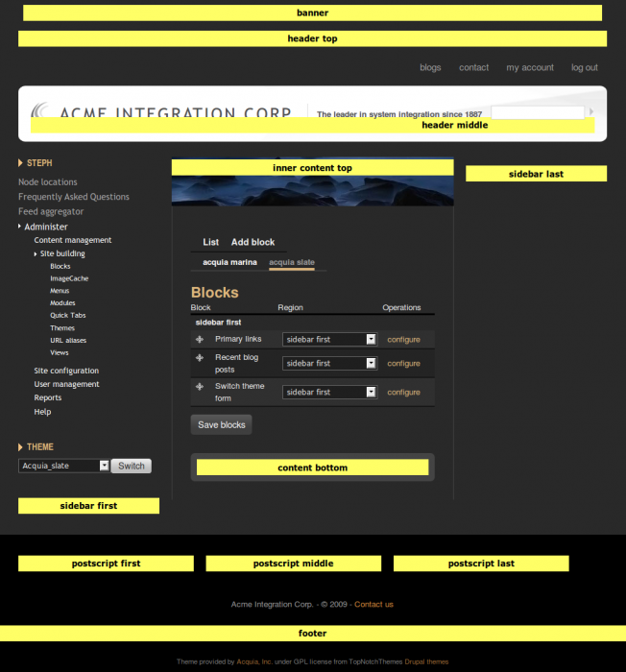Open region dropdown for Recent blog posts
This screenshot has width=626, height=672.
(x=329, y=364)
